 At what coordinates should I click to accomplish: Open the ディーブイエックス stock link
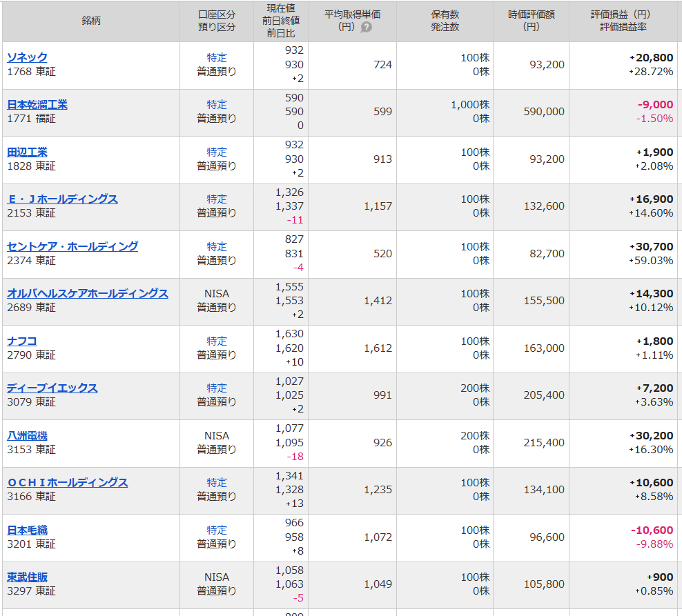pyautogui.click(x=52, y=388)
